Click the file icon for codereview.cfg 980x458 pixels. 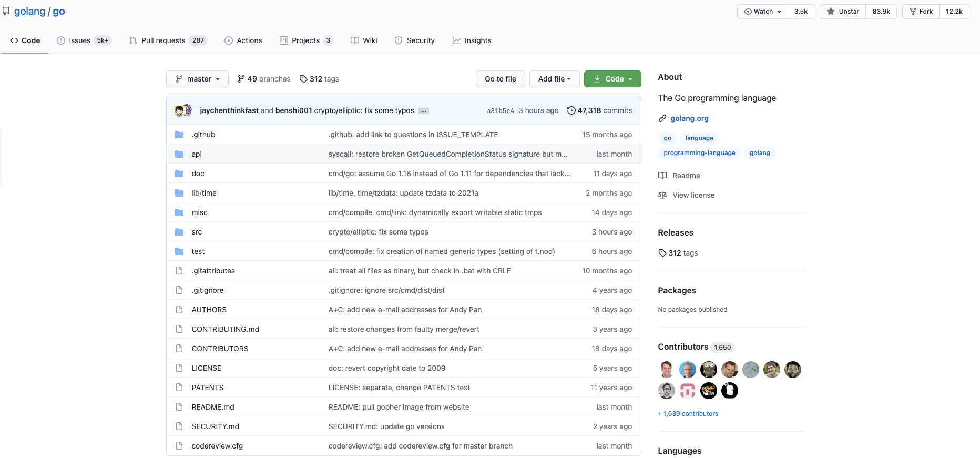[x=179, y=446]
